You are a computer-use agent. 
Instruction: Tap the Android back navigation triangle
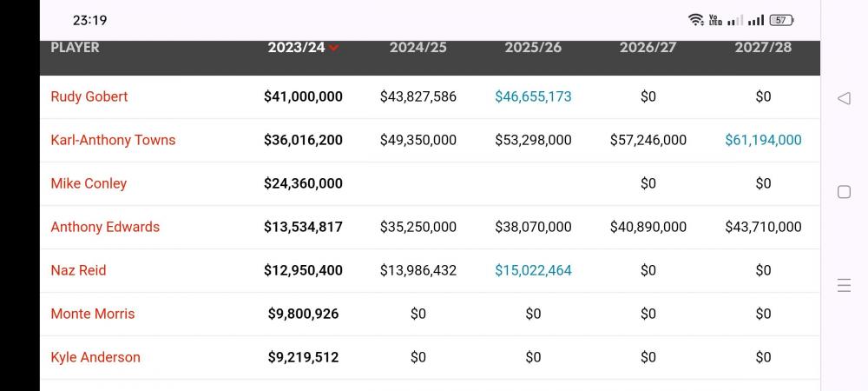point(844,98)
